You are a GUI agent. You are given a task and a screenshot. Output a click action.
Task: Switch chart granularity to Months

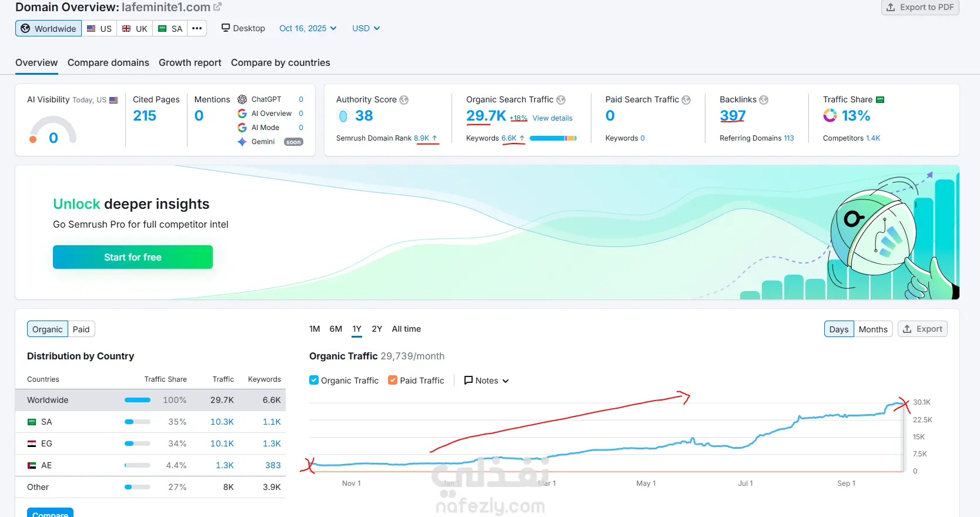coord(873,329)
